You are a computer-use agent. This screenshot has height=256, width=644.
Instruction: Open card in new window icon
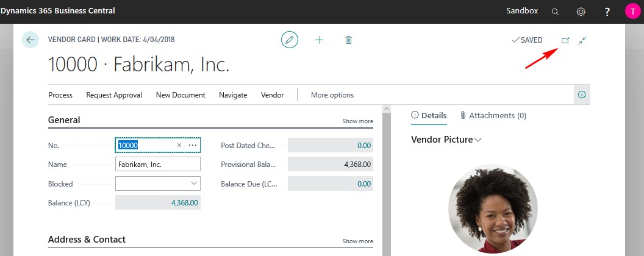pos(565,40)
